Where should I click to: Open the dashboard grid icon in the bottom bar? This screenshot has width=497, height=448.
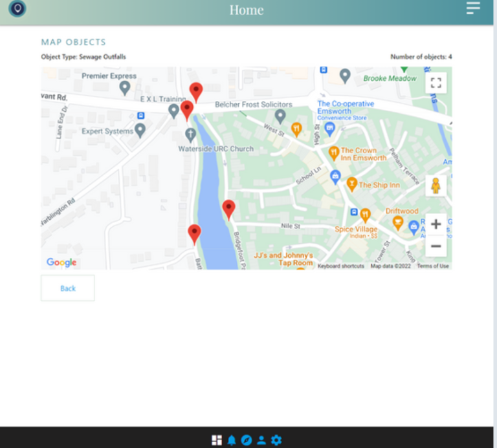coord(217,440)
